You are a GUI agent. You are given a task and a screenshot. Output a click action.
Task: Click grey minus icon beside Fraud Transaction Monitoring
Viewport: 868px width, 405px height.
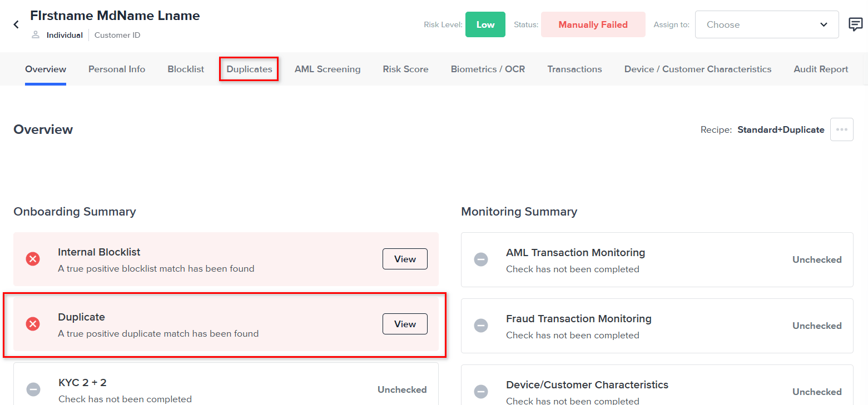pyautogui.click(x=481, y=326)
